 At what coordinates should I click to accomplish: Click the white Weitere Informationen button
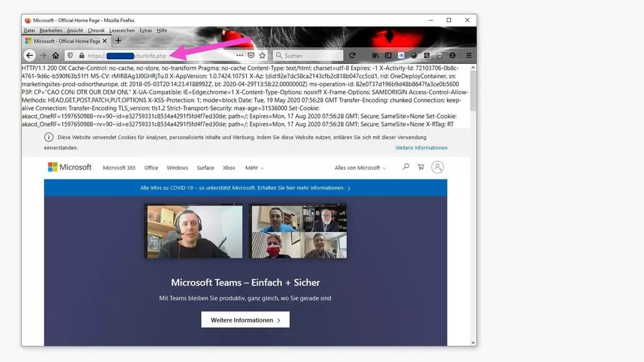[x=245, y=320]
